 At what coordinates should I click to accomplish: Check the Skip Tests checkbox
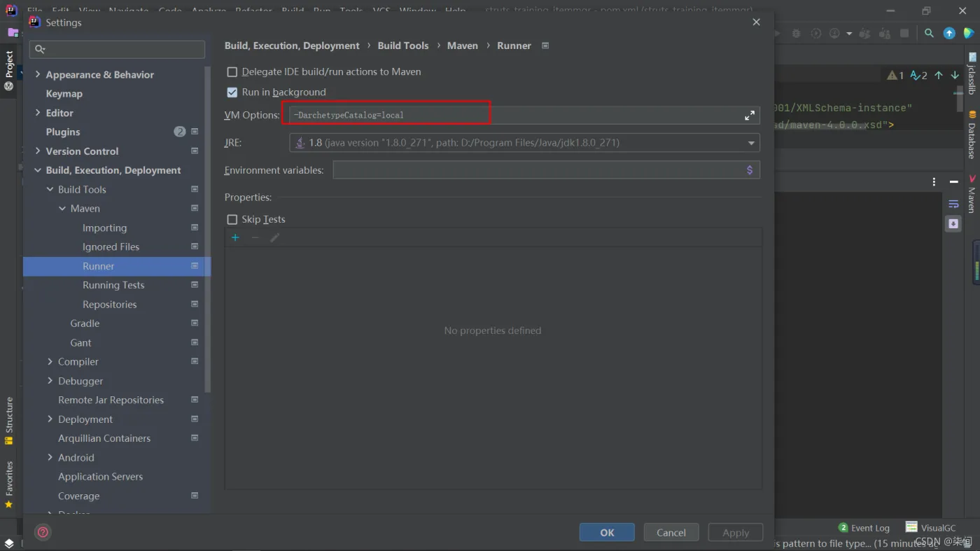pos(232,220)
